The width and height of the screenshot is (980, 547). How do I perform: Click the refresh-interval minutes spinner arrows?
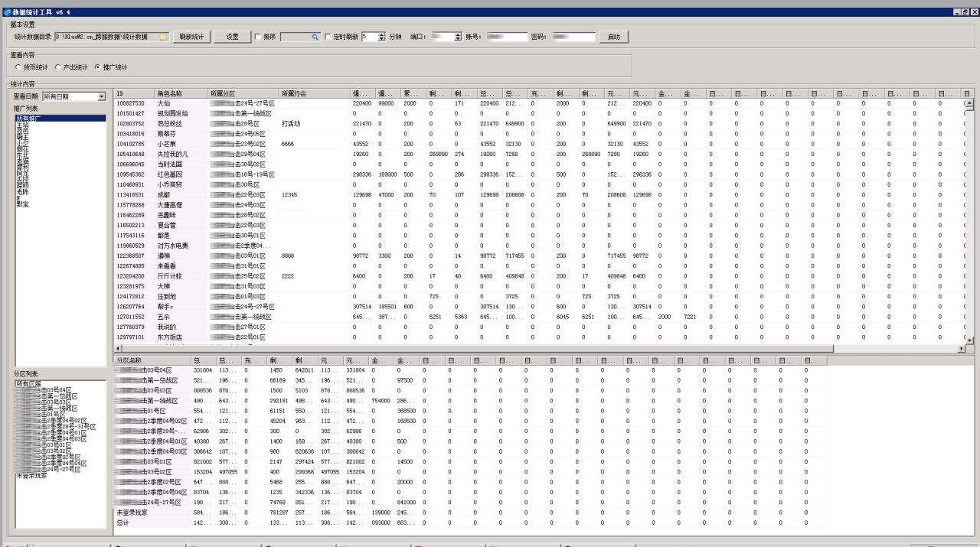pos(382,37)
